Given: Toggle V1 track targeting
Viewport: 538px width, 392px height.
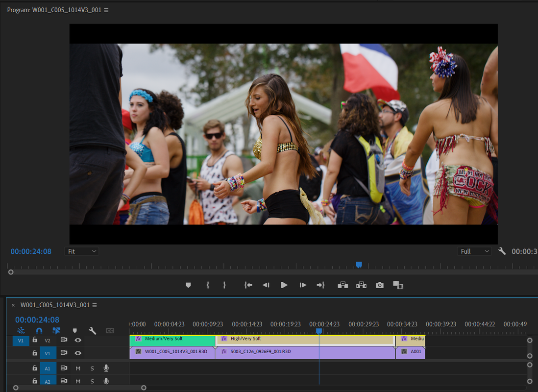Looking at the screenshot, I should point(48,353).
